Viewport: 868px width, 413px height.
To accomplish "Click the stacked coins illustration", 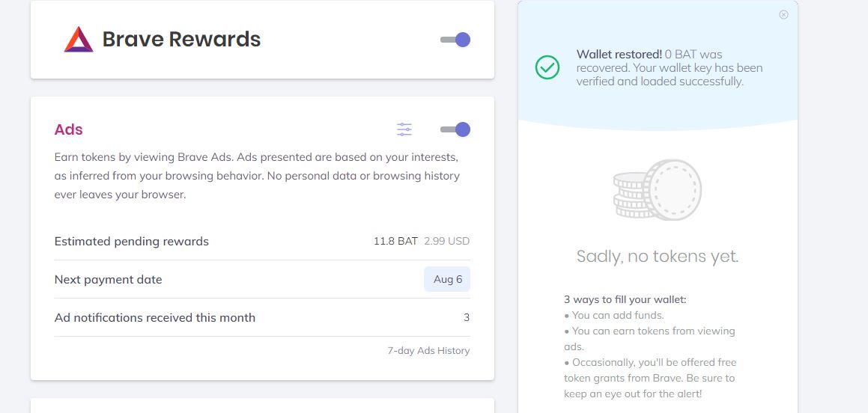I will pyautogui.click(x=657, y=189).
